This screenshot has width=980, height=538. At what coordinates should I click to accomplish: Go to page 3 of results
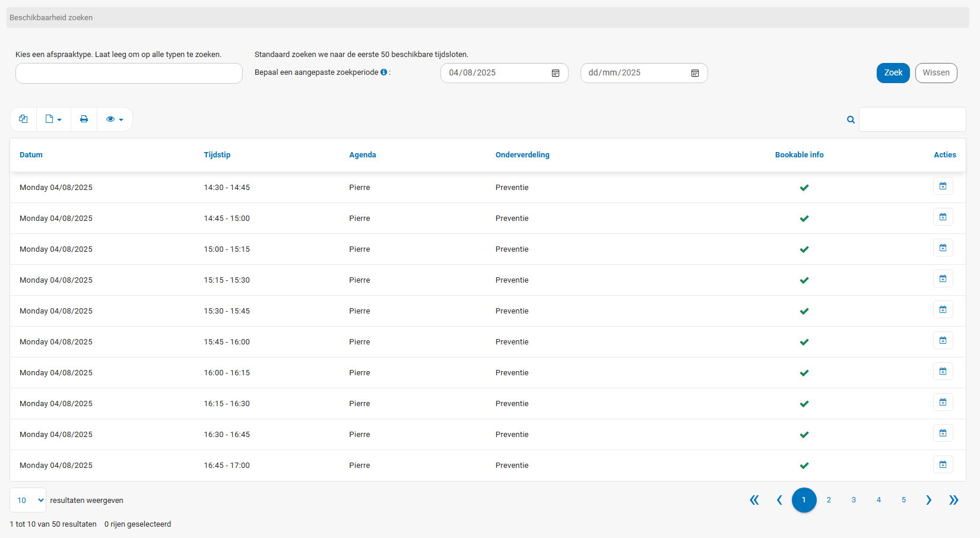coord(854,500)
